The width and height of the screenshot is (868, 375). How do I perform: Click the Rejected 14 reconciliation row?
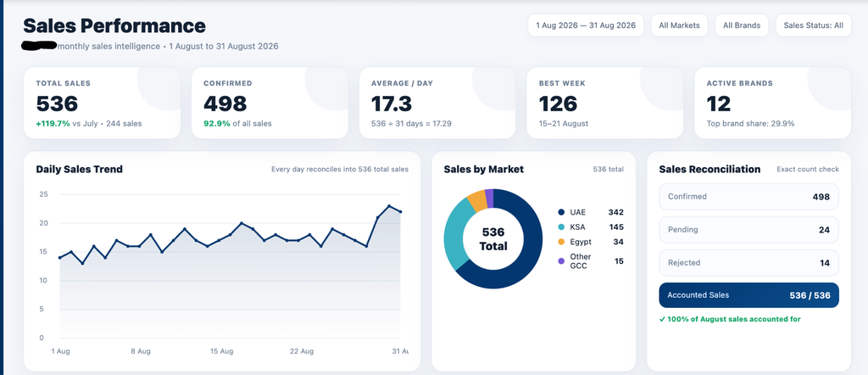pos(749,263)
